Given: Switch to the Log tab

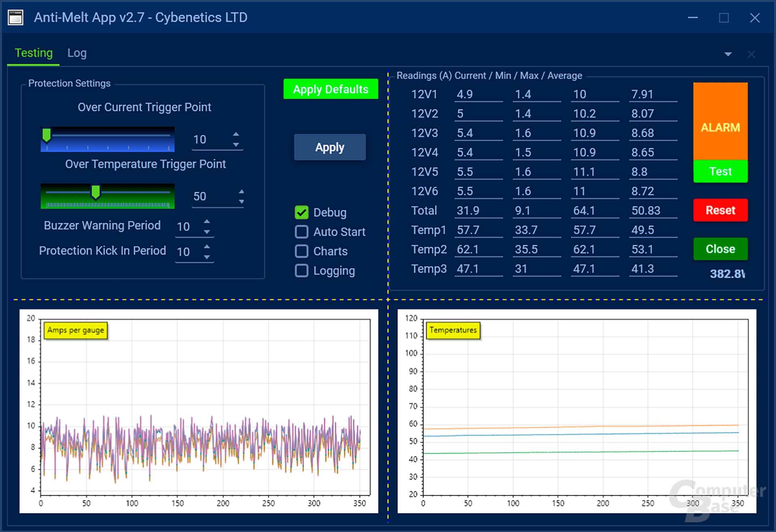Looking at the screenshot, I should pyautogui.click(x=77, y=53).
